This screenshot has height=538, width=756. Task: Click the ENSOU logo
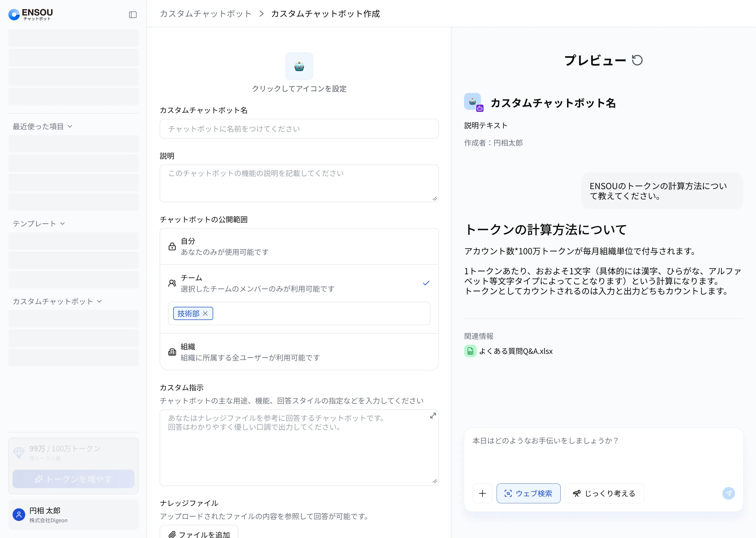point(30,14)
